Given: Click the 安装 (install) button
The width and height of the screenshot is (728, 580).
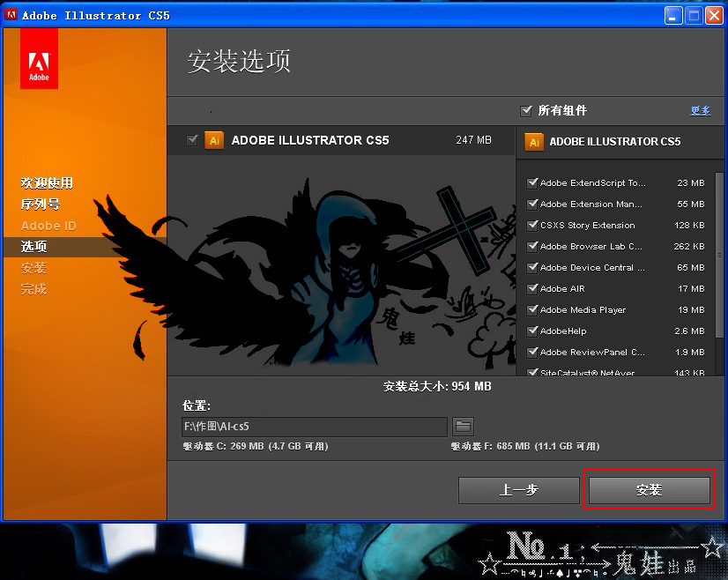Looking at the screenshot, I should pos(649,490).
